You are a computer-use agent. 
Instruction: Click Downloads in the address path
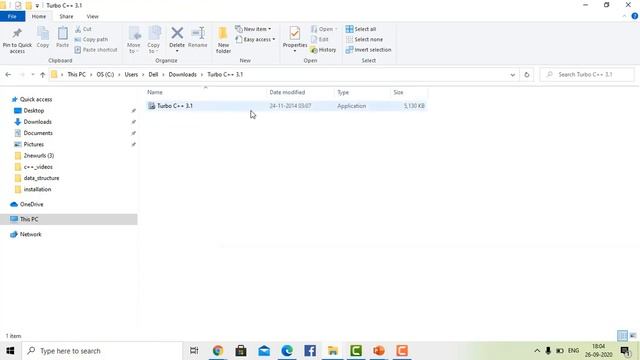click(x=182, y=75)
